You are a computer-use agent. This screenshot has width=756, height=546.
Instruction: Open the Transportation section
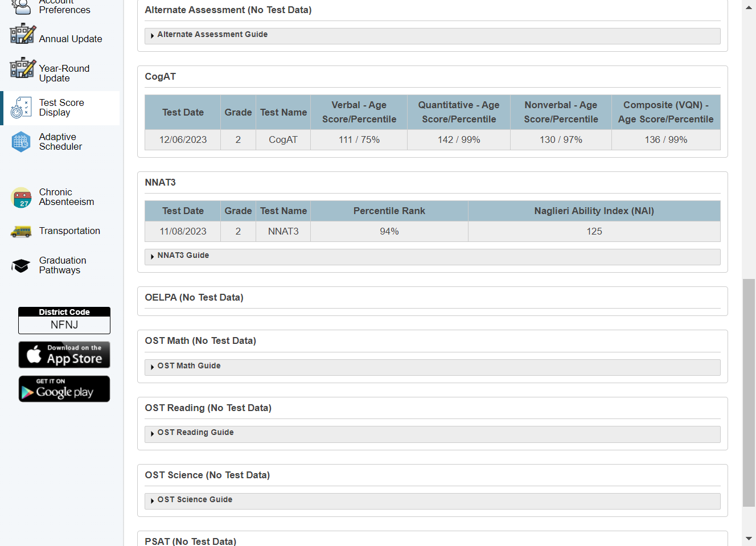pos(69,231)
